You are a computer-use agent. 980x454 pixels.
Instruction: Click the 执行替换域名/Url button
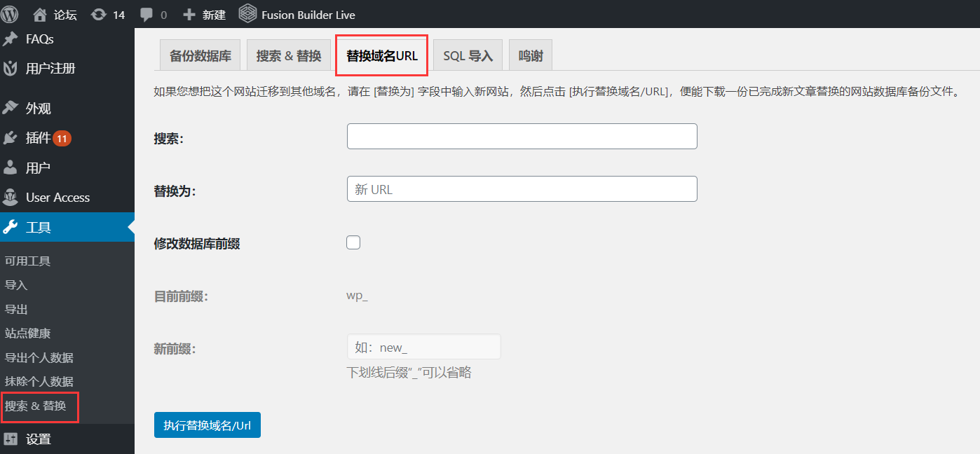tap(207, 425)
